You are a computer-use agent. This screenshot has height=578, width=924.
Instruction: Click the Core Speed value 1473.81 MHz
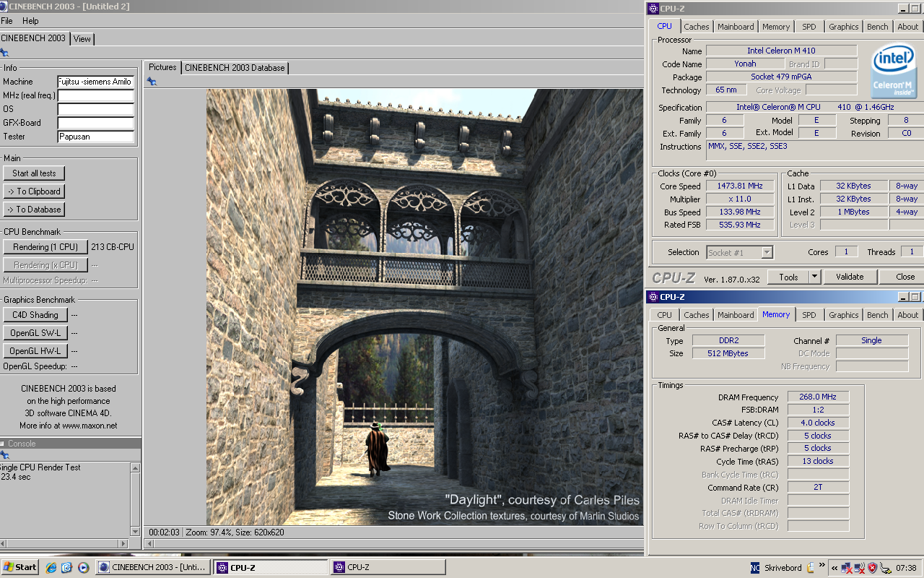[x=739, y=186]
